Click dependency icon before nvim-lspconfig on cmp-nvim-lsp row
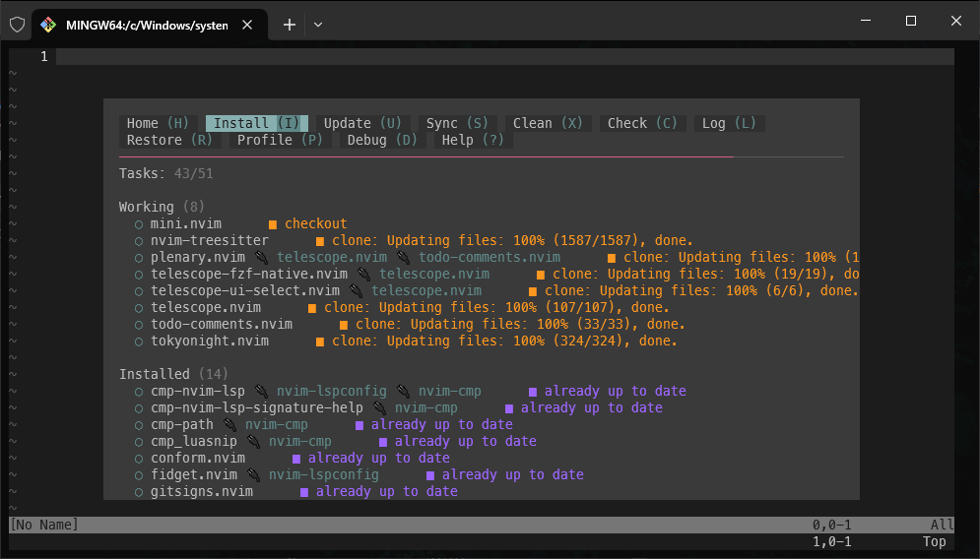Image resolution: width=980 pixels, height=559 pixels. pos(261,391)
